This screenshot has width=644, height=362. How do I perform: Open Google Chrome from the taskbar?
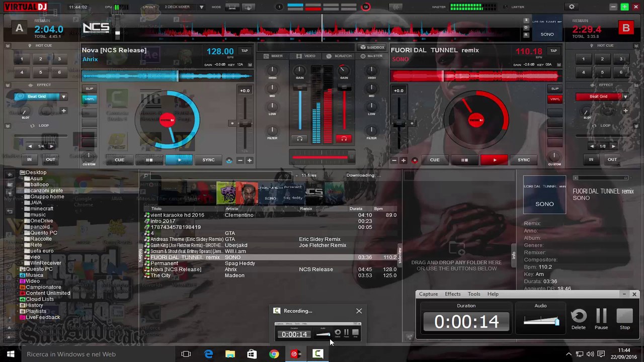tap(274, 354)
